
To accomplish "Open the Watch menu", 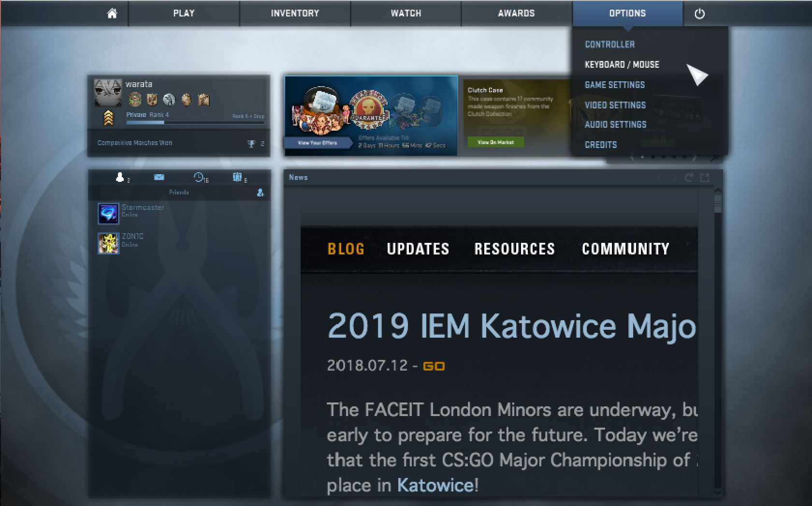I will click(x=406, y=13).
